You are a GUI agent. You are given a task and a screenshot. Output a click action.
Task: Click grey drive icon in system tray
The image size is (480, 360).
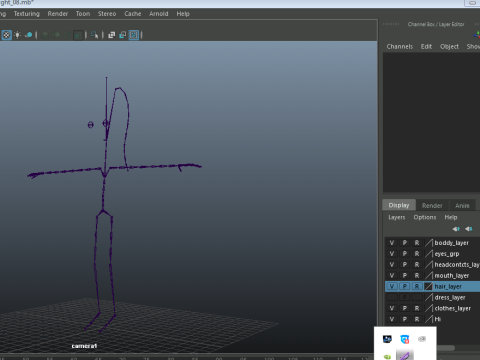pos(422,339)
